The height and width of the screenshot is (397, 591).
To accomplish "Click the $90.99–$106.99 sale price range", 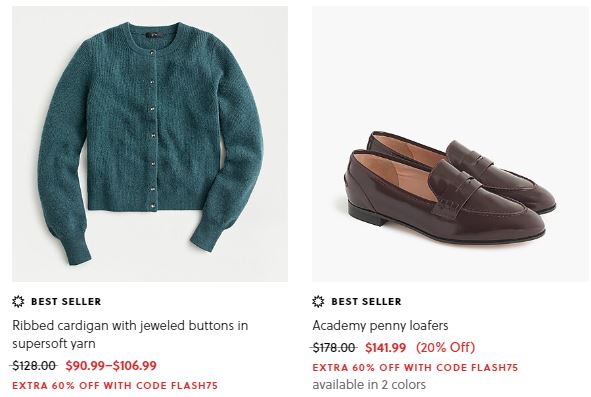I will click(x=111, y=366).
